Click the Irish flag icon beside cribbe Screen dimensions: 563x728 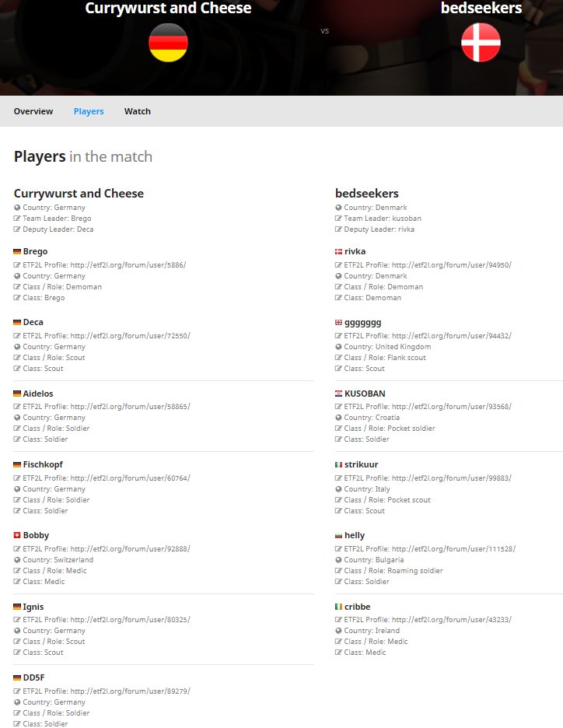(x=339, y=607)
